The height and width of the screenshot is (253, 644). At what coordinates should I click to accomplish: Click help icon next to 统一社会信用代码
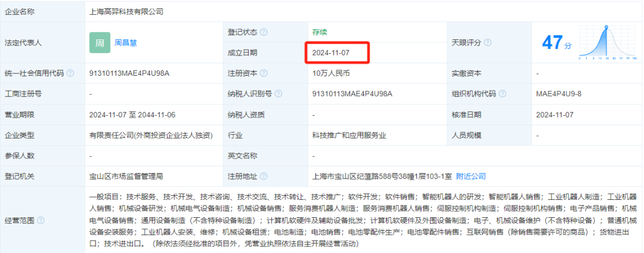coord(70,73)
